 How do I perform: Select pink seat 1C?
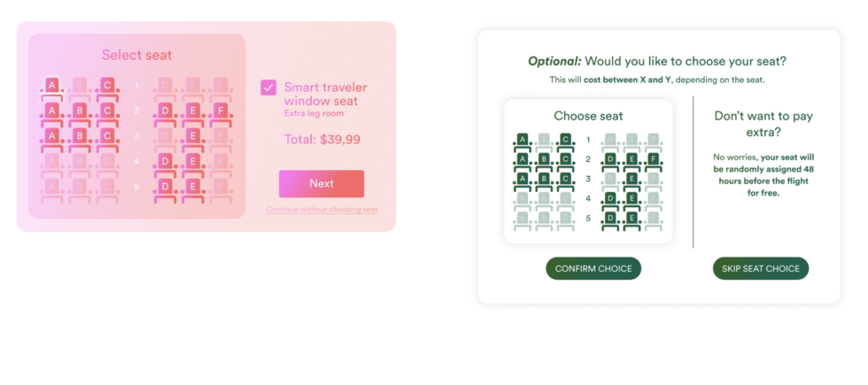click(x=107, y=86)
